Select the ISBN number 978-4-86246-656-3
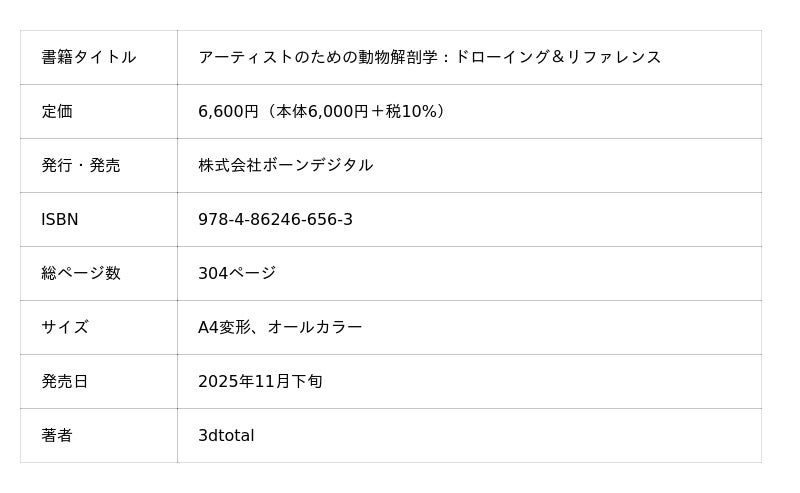 coord(275,219)
